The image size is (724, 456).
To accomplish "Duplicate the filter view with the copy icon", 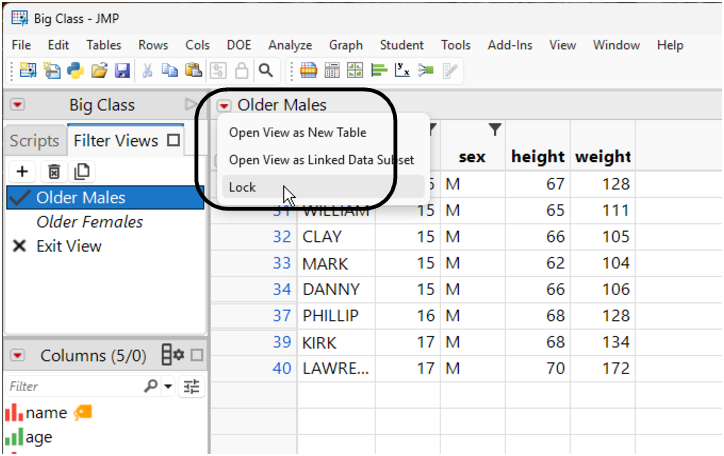I will click(83, 172).
